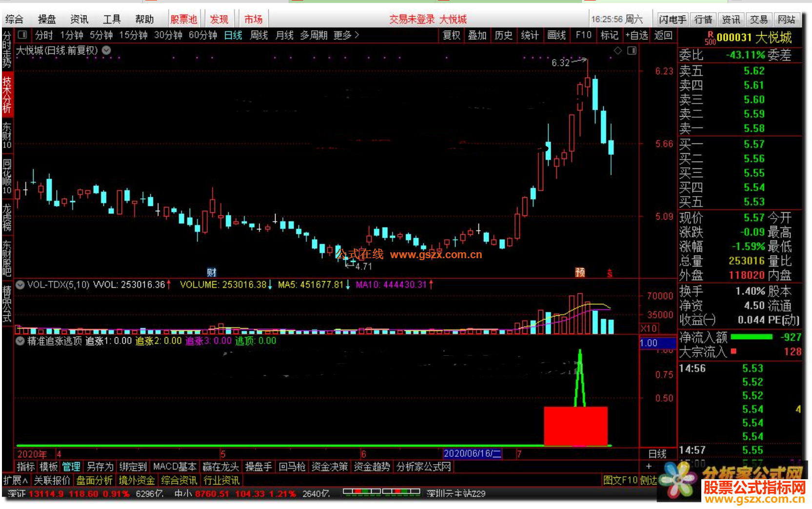Select 同花顺10 in left sidebar
Image resolution: width=812 pixels, height=509 pixels.
click(7, 177)
